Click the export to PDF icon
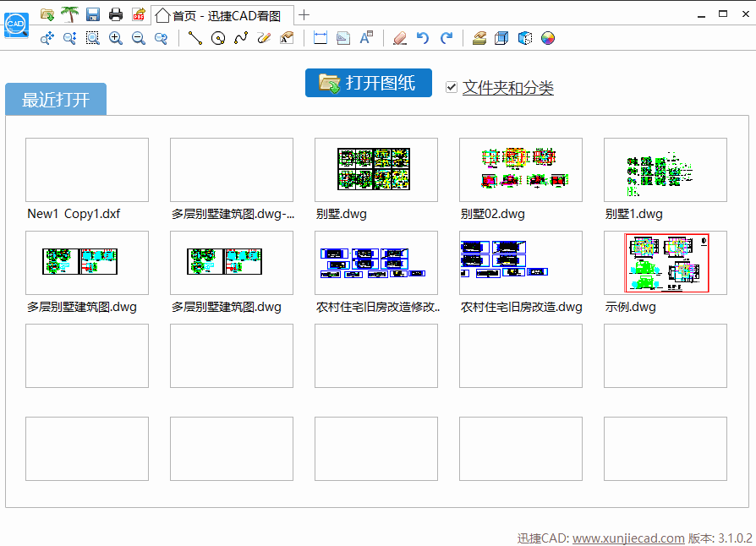Viewport: 756px width, 546px height. click(139, 14)
